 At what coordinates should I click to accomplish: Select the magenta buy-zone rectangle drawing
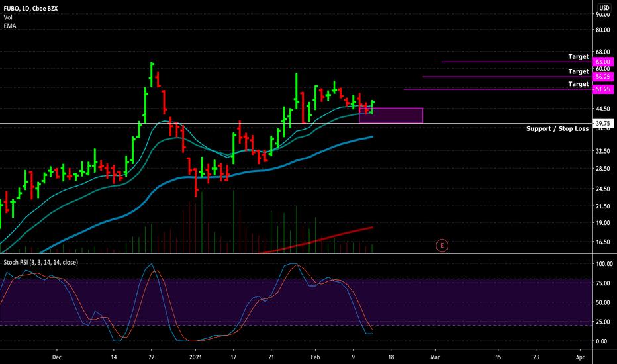pyautogui.click(x=391, y=116)
